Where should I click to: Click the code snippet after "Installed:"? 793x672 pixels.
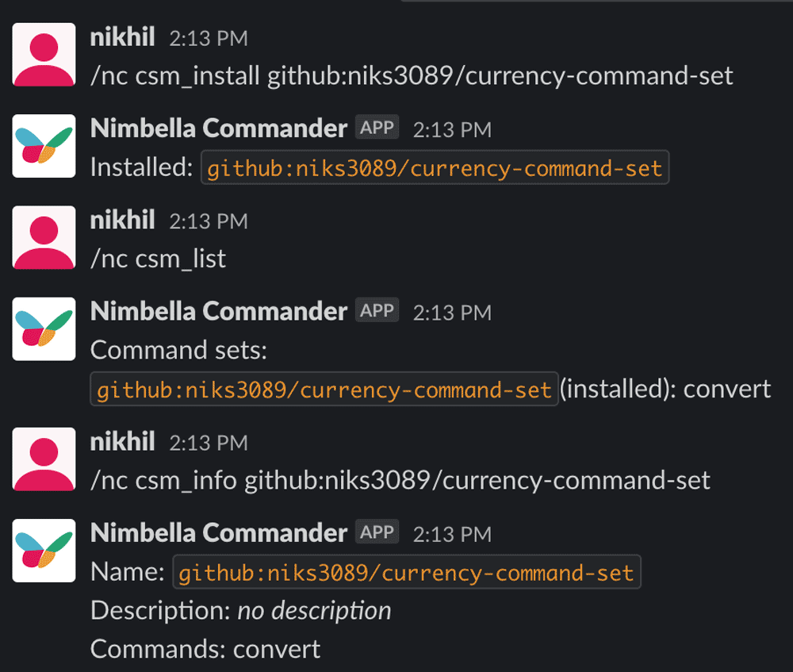coord(435,168)
